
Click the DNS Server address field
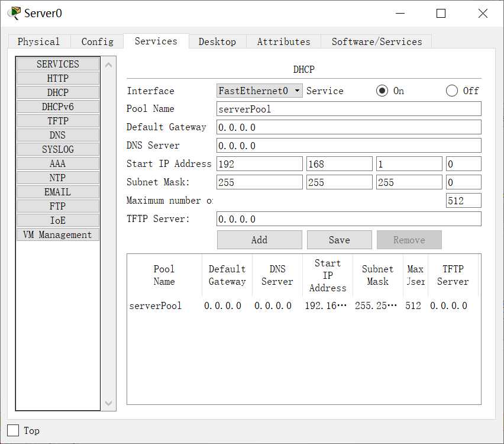349,146
